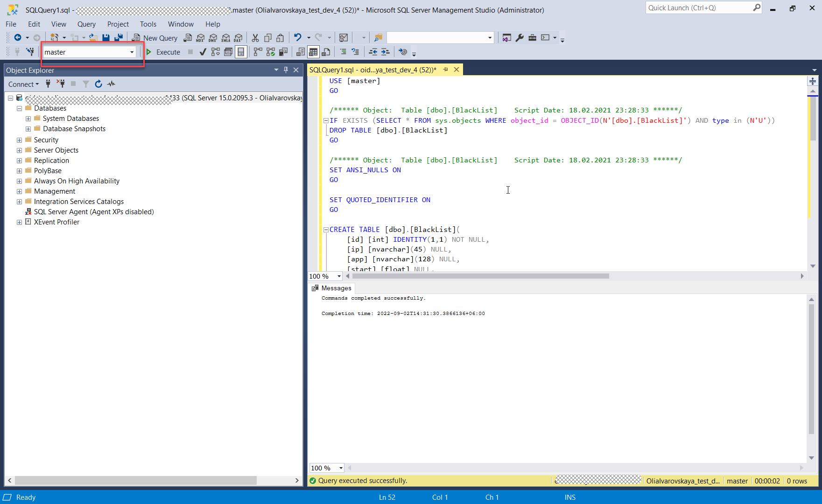Select the SQLQuery1.sql document tab

tap(372, 70)
